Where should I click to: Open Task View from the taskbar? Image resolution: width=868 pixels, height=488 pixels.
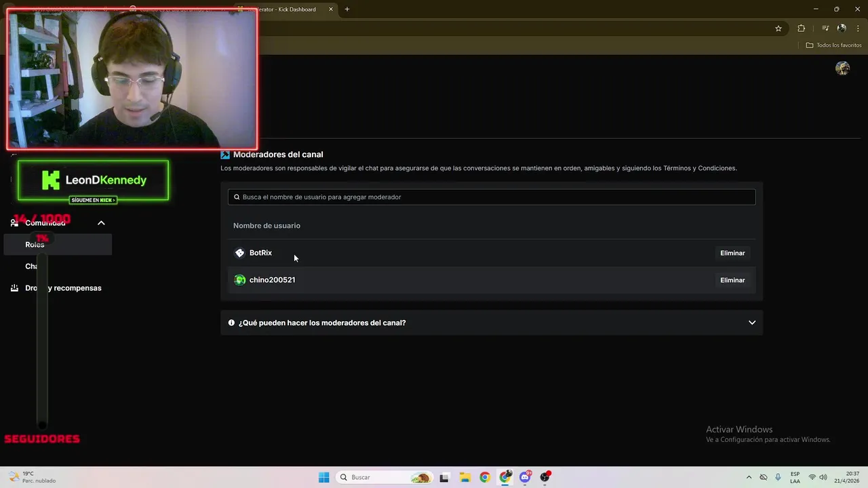[444, 477]
